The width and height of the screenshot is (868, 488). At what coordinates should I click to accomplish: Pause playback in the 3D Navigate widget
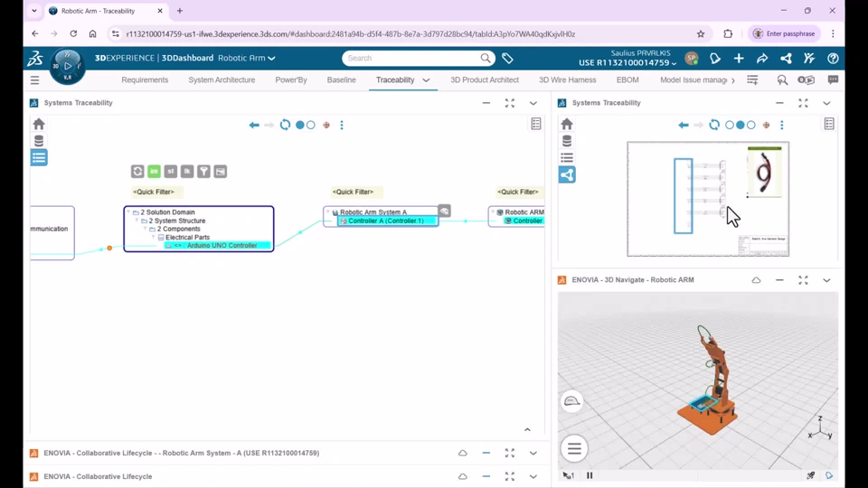[x=590, y=475]
